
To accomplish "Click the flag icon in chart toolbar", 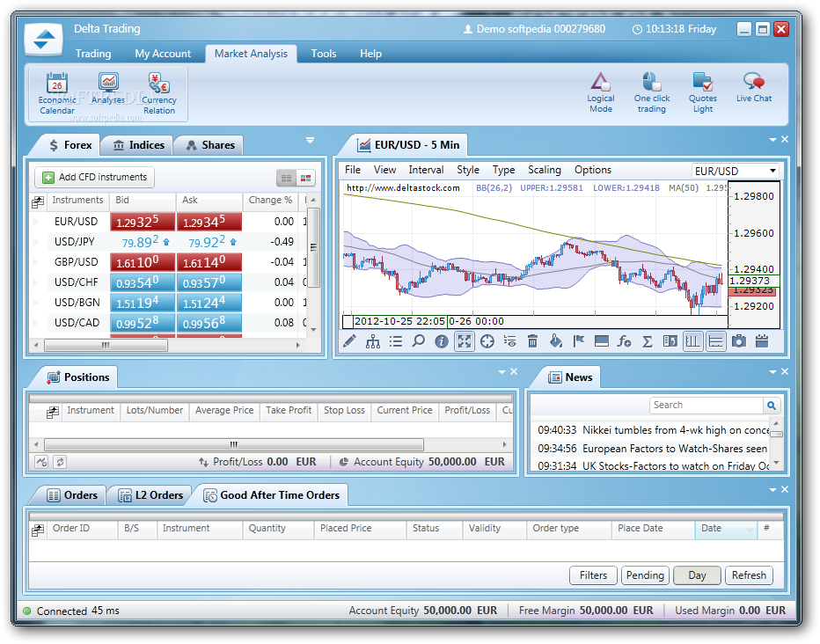I will [x=578, y=341].
